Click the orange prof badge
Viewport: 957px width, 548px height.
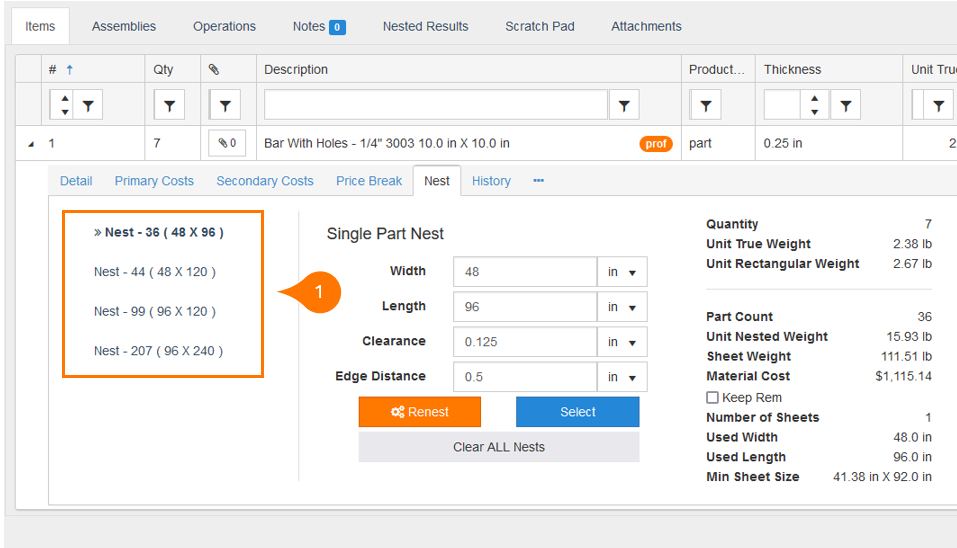tap(656, 144)
